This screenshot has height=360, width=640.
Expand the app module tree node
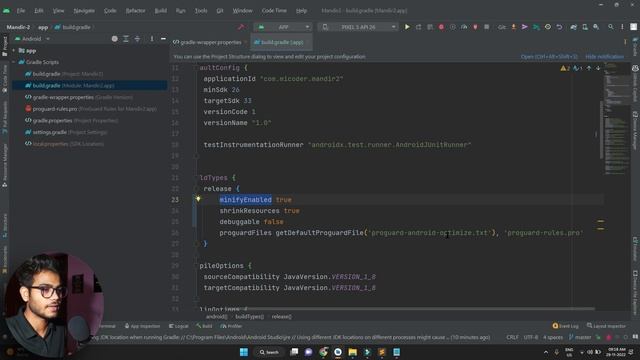(13, 51)
